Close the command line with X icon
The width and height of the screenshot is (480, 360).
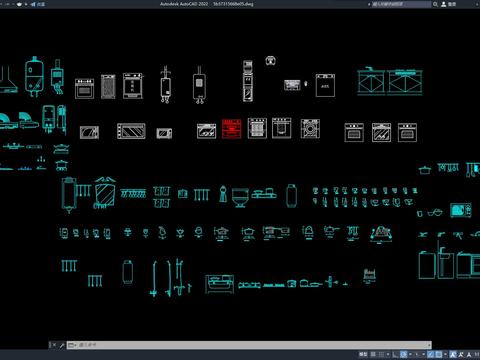tap(54, 345)
